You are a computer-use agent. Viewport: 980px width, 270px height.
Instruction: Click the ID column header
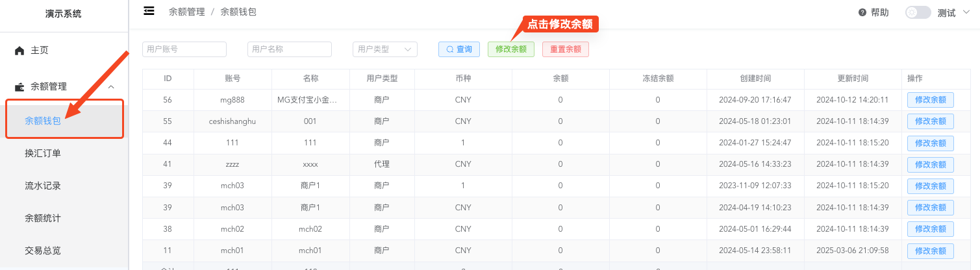168,79
